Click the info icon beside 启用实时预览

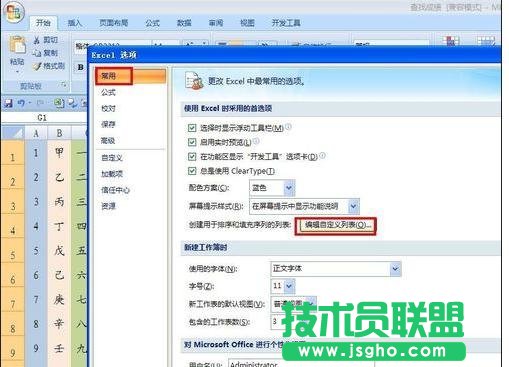tap(256, 141)
